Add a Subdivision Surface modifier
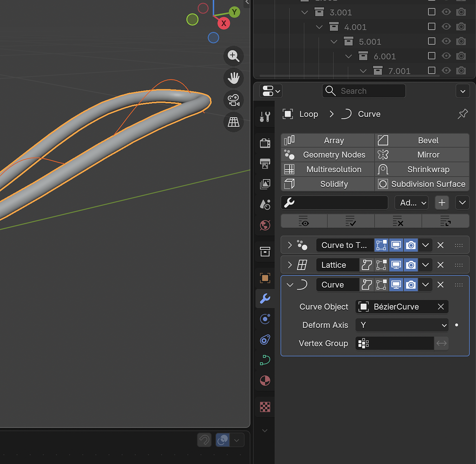The height and width of the screenshot is (464, 476). point(422,184)
